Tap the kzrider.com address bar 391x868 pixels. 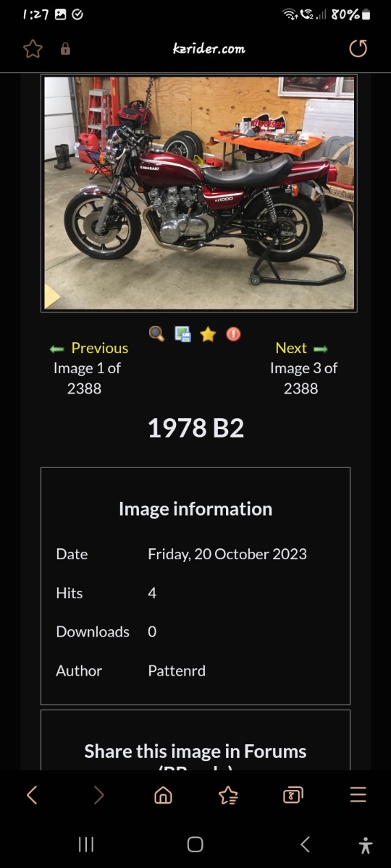pos(209,48)
